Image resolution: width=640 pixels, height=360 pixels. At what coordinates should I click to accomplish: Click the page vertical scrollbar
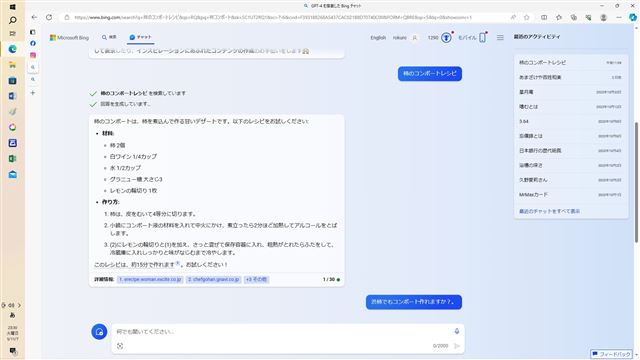coord(636,182)
